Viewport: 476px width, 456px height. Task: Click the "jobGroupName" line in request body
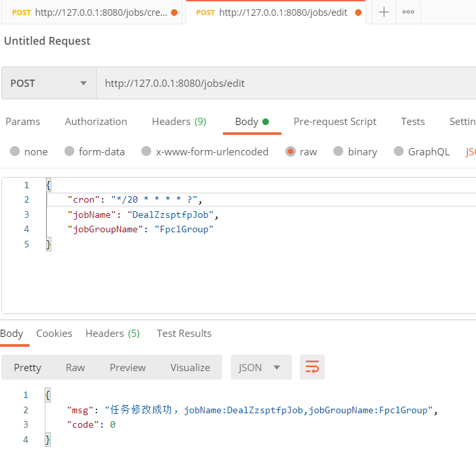[x=140, y=230]
